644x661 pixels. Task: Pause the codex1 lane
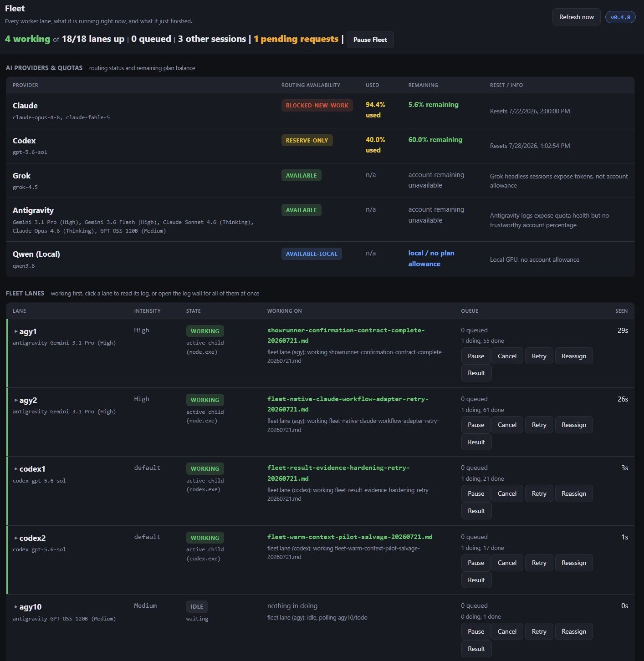[476, 493]
